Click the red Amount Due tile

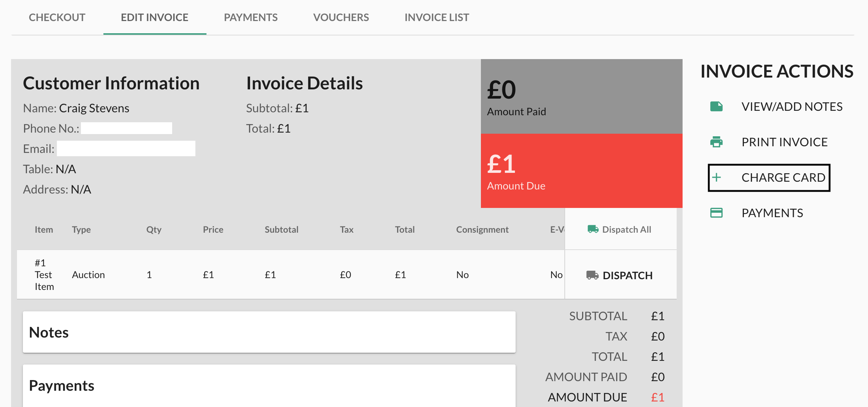[x=581, y=171]
